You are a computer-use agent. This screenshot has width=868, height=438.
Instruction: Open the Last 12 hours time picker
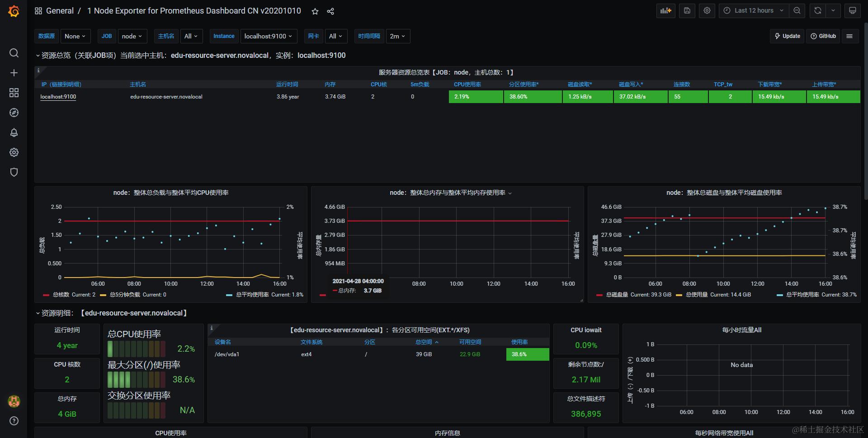tap(754, 10)
